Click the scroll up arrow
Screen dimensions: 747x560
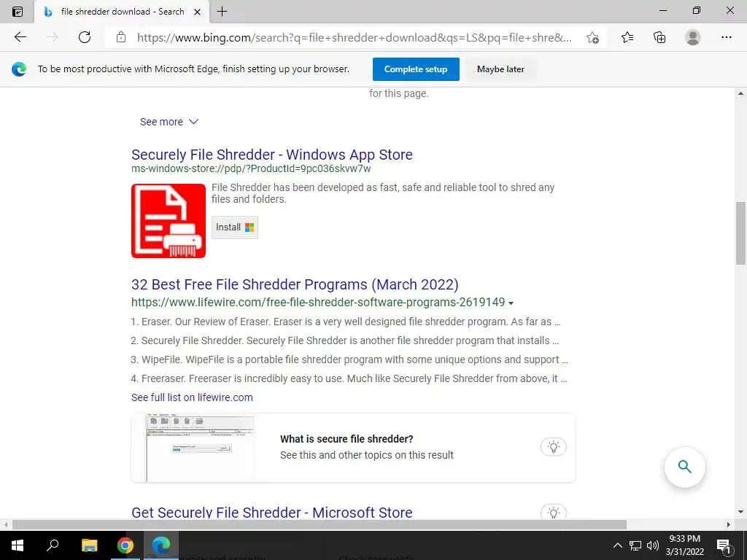pos(740,93)
